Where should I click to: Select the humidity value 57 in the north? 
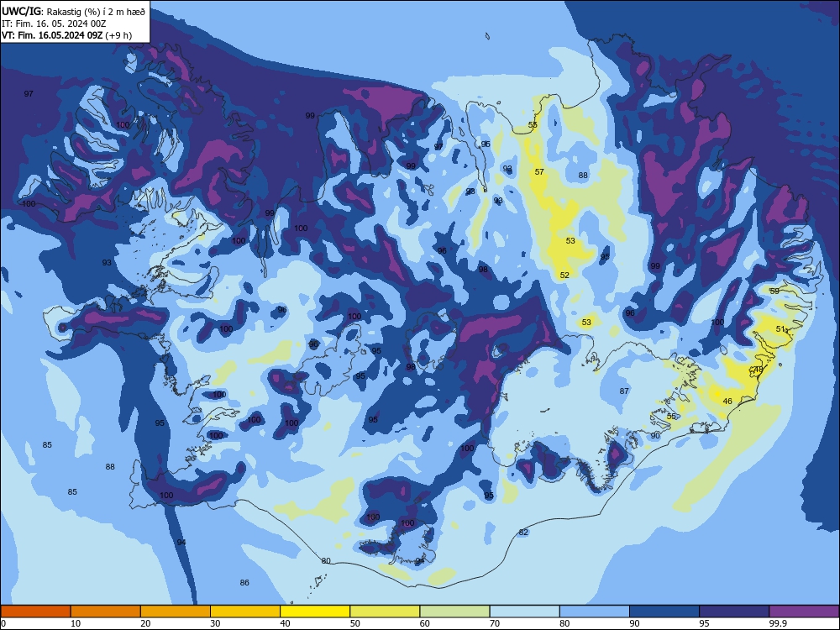click(539, 172)
